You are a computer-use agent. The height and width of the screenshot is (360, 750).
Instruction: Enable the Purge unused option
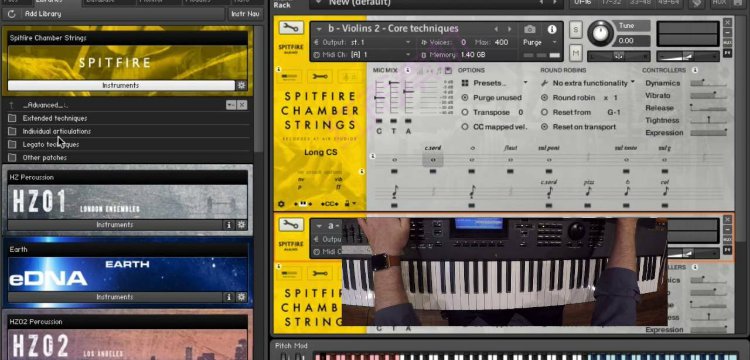pos(491,98)
